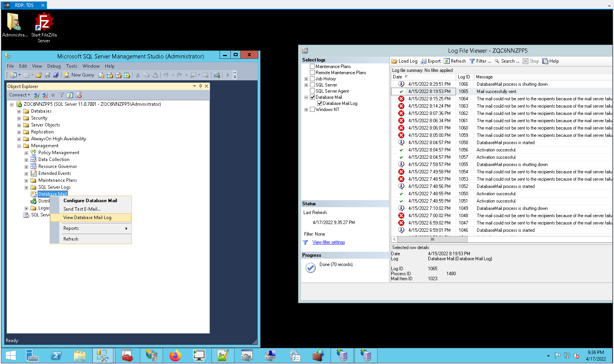Select View Database Mail Log menu entry
This screenshot has height=364, width=614.
pos(91,218)
